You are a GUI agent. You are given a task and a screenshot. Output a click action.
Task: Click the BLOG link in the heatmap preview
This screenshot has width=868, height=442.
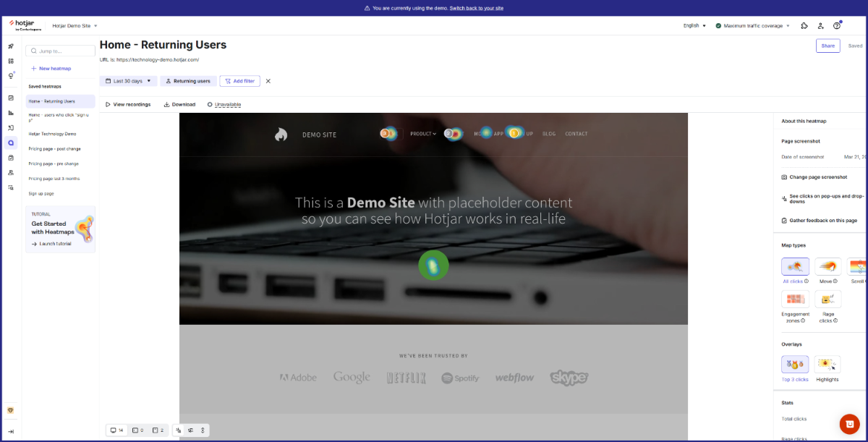pyautogui.click(x=549, y=134)
